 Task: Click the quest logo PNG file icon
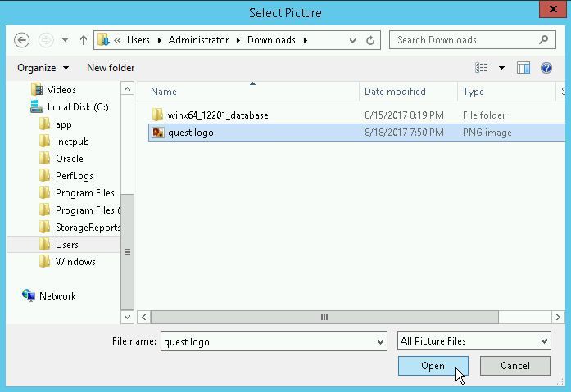click(x=158, y=133)
